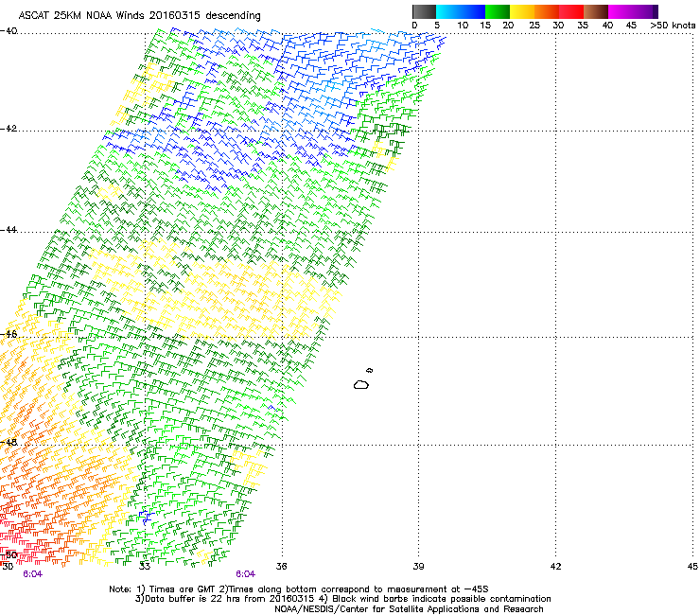Click the title 'ASCAT 25KM NOAA Winds 20160315 descending'
Viewport: 700px width, 615px height.
coord(139,15)
